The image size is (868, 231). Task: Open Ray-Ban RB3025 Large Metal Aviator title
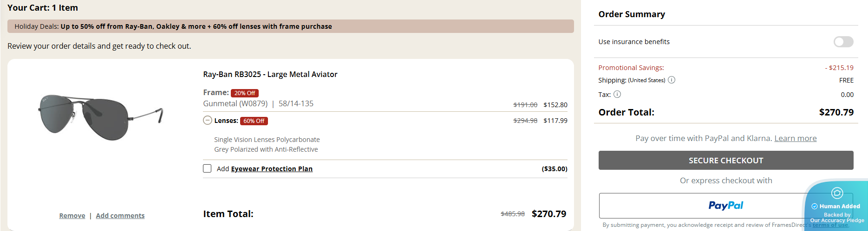click(x=270, y=74)
